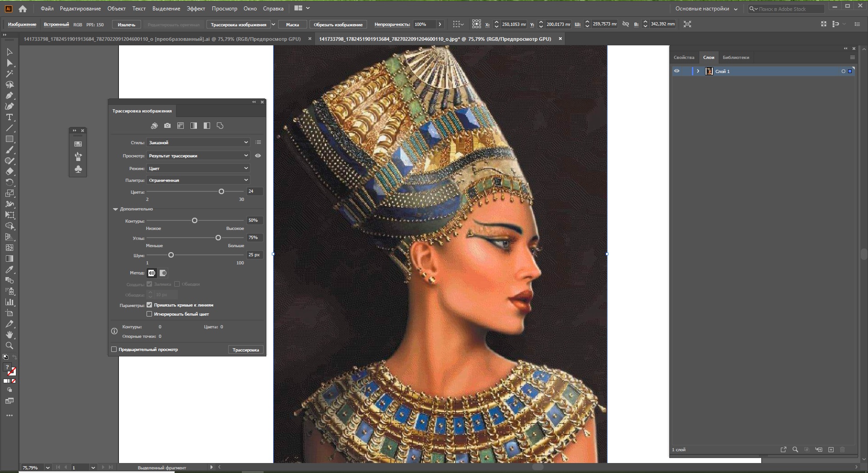868x473 pixels.
Task: Open the Объект menu
Action: [x=116, y=8]
